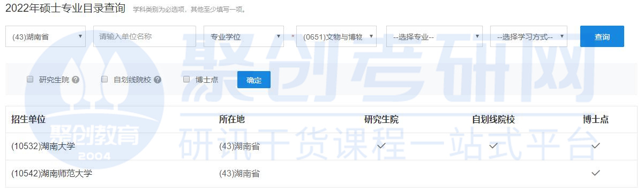The height and width of the screenshot is (194, 644).
Task: Click the 博士点 column header
Action: coord(596,119)
